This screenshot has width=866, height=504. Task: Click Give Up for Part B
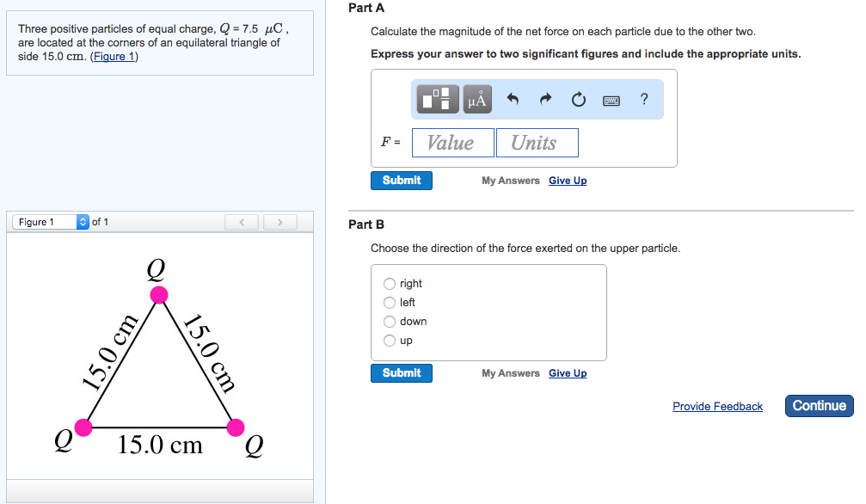[x=567, y=372]
